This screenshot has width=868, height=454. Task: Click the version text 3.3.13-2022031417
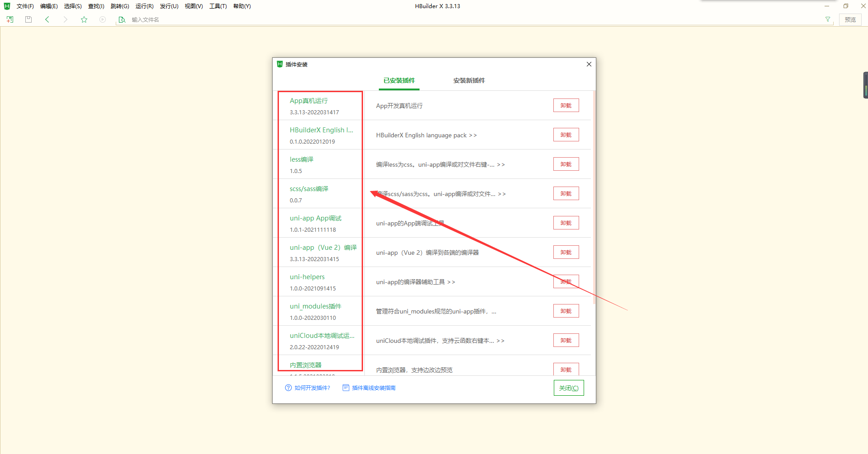coord(314,112)
